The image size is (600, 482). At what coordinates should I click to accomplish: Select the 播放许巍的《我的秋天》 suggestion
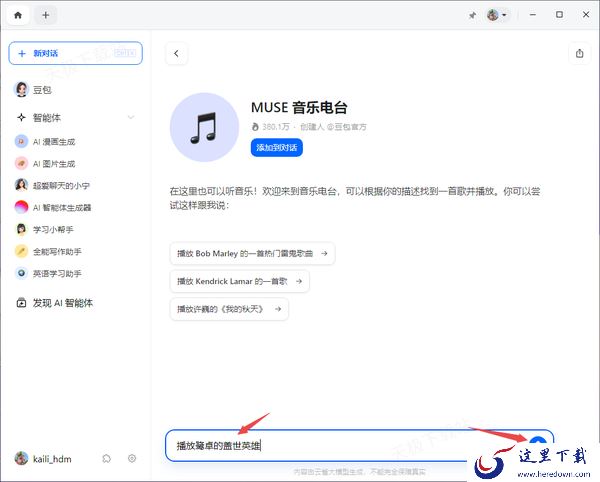point(229,309)
